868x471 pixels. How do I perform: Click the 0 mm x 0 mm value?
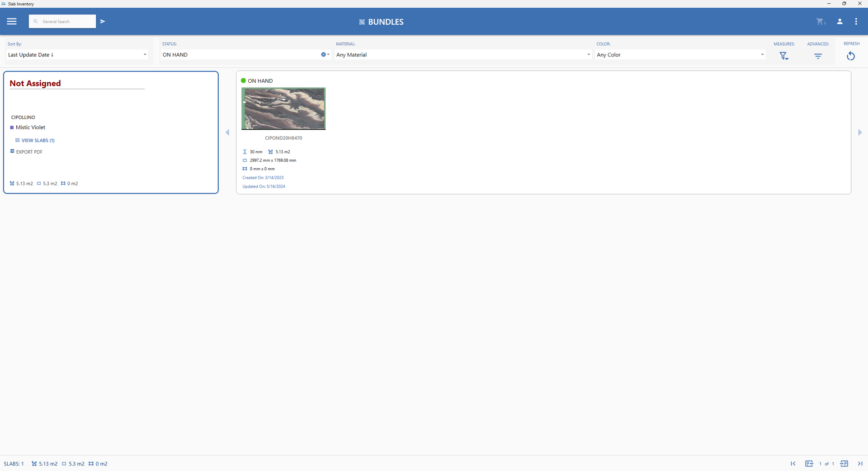262,169
